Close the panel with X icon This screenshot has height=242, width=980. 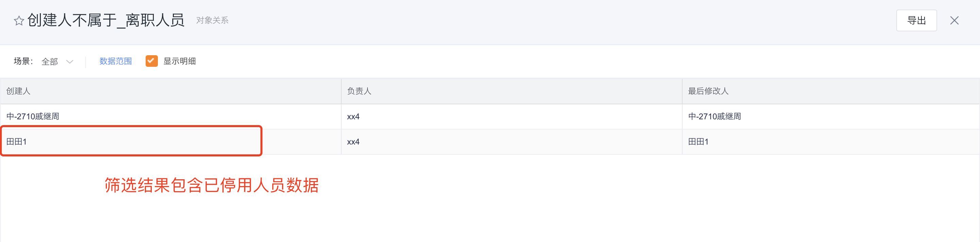click(x=954, y=20)
